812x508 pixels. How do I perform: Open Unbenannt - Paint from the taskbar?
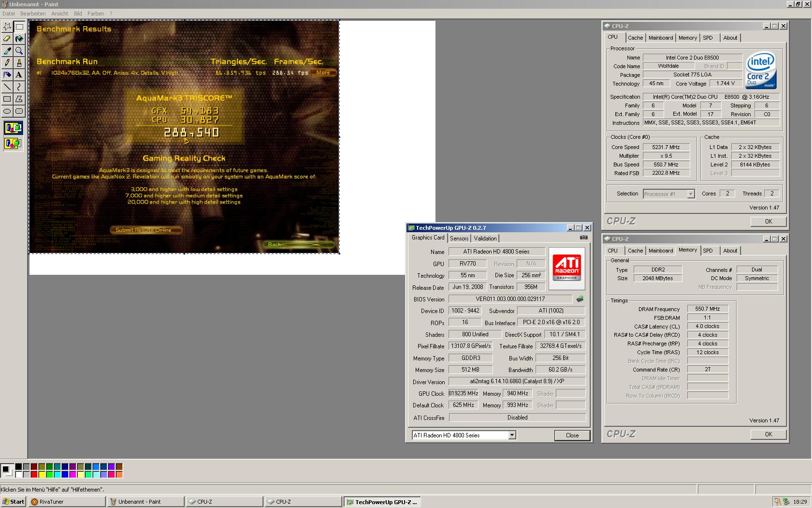click(x=145, y=502)
